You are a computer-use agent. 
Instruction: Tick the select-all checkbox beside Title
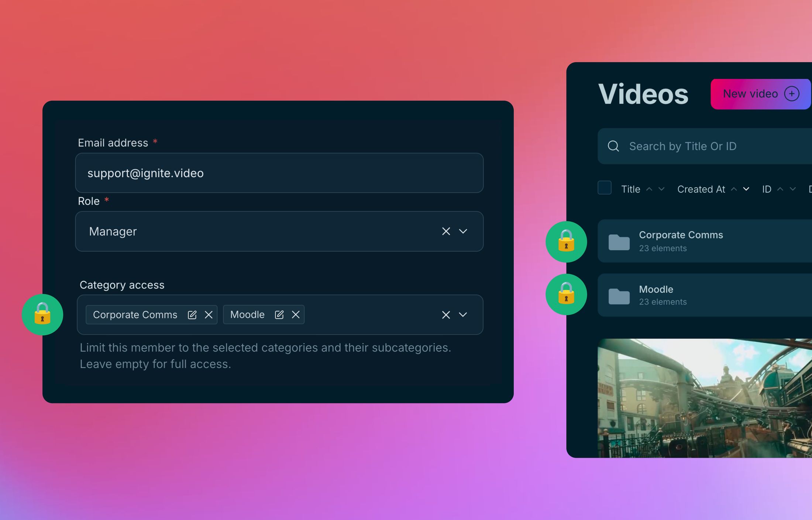point(605,188)
